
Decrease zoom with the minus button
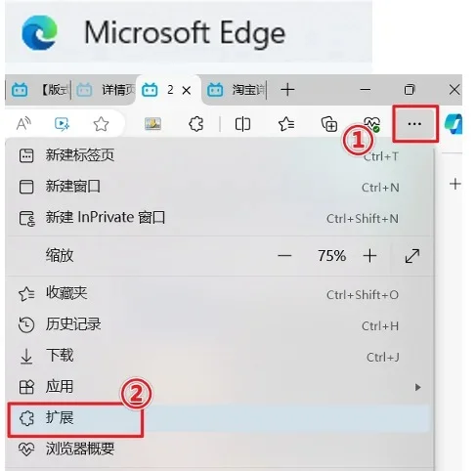(284, 256)
